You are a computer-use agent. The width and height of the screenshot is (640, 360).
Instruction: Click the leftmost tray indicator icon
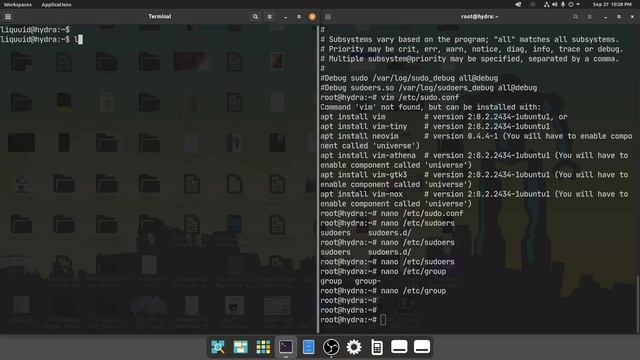click(x=518, y=4)
